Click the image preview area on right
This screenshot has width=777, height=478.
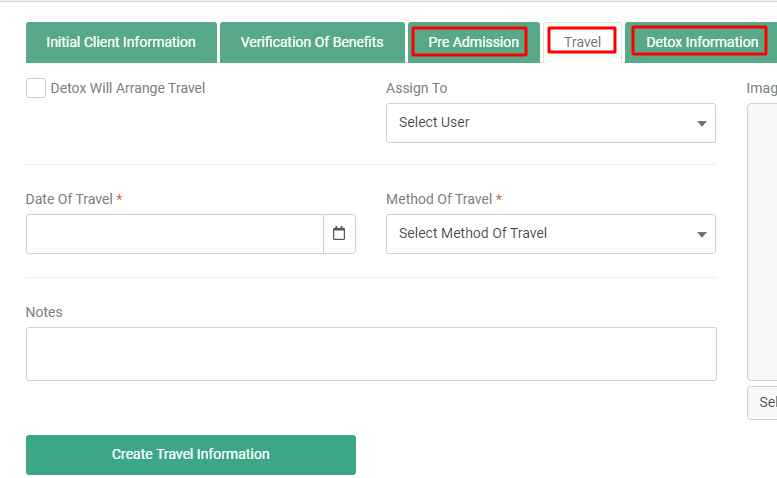pos(762,242)
